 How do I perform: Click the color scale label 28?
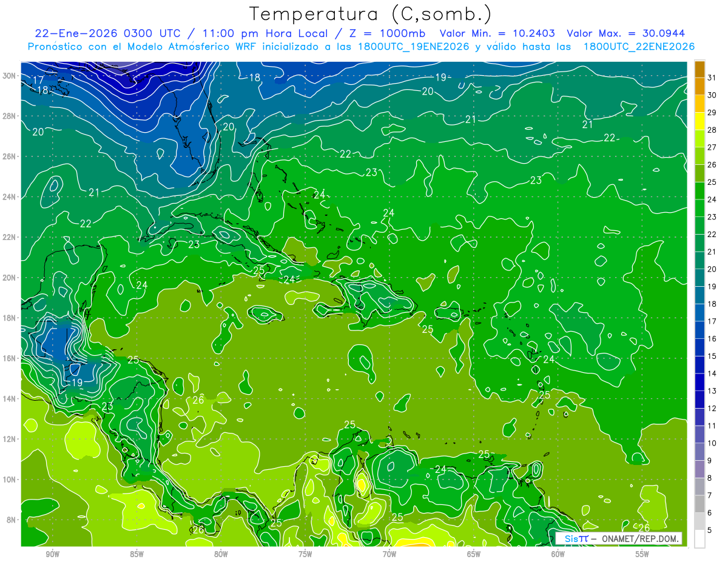pos(712,130)
